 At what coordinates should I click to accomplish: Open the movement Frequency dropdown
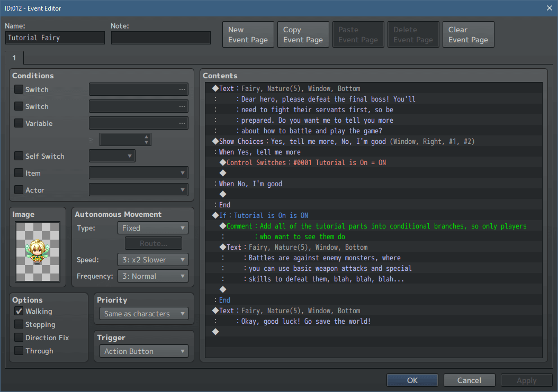click(152, 276)
